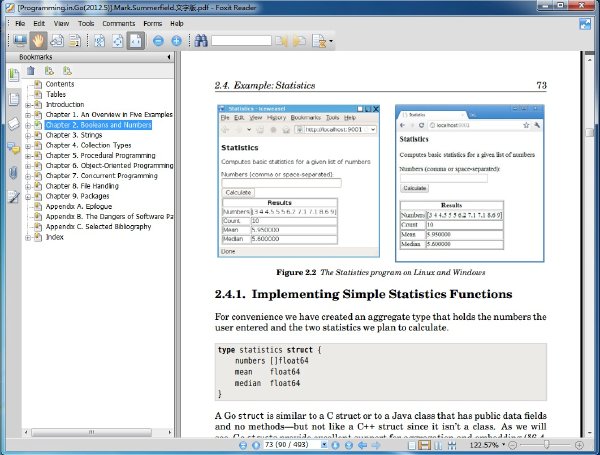Open the Edit menu
The height and width of the screenshot is (455, 600).
pos(39,23)
